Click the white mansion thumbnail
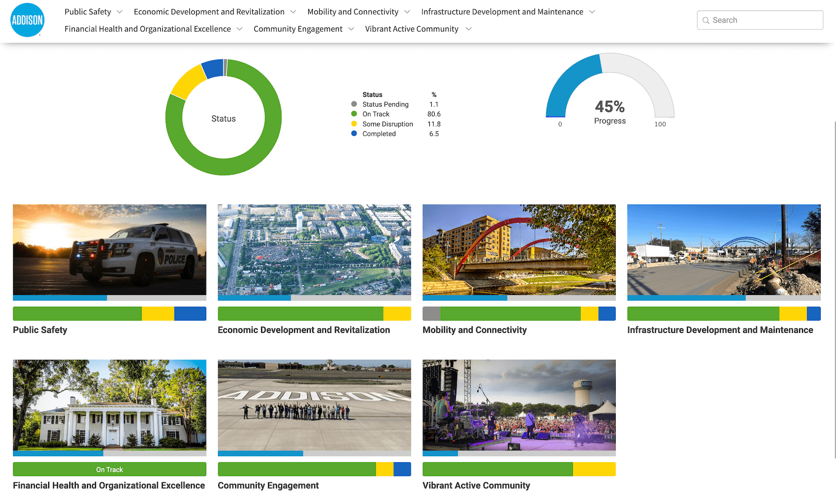 coord(110,405)
